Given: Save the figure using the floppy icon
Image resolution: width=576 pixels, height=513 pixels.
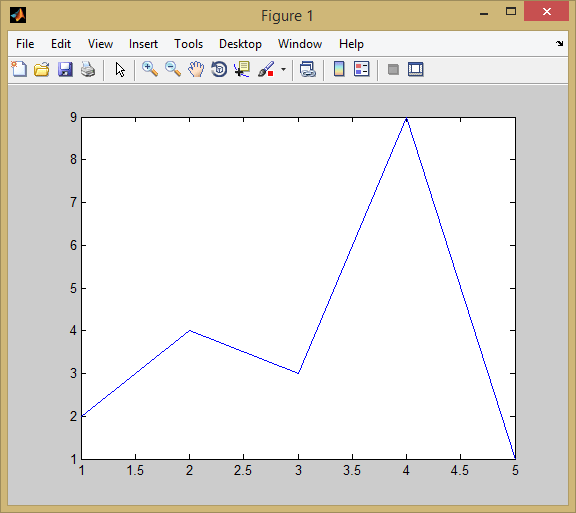Looking at the screenshot, I should (x=65, y=69).
